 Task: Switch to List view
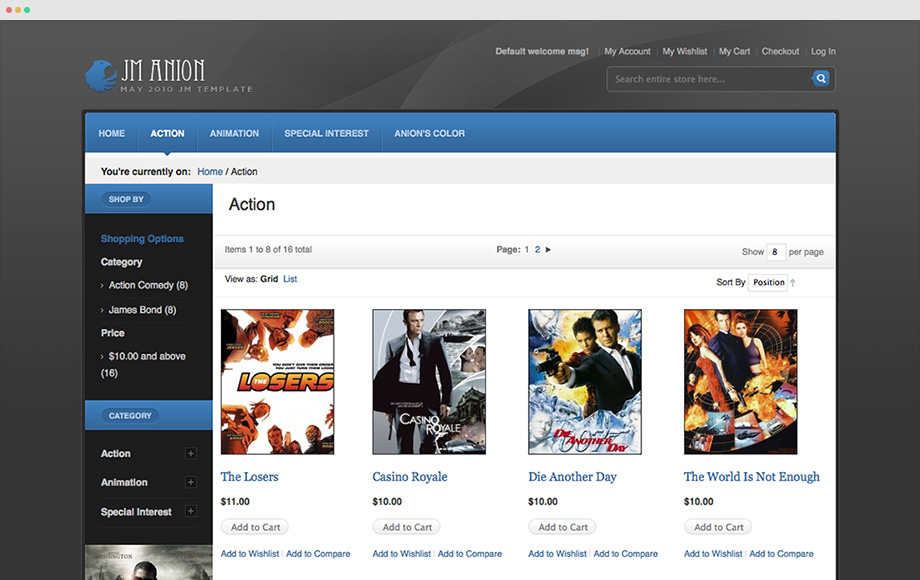(x=290, y=279)
